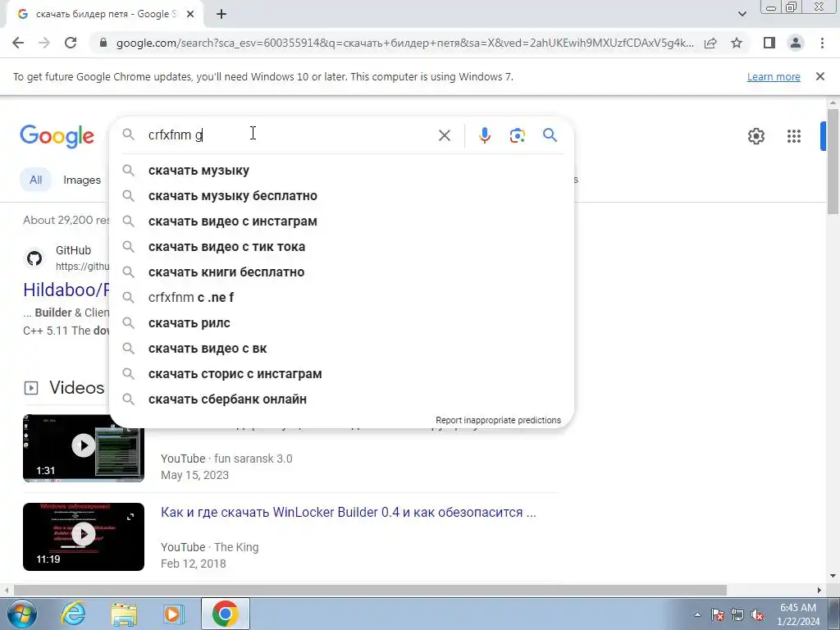840x630 pixels.
Task: Choose suggestion 'скачать видео с вк'
Action: 341,348
